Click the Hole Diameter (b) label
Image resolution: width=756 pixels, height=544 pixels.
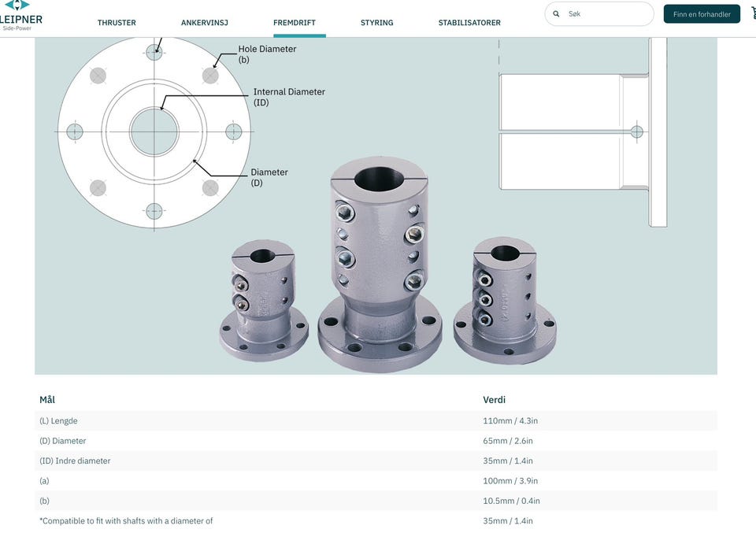(267, 54)
